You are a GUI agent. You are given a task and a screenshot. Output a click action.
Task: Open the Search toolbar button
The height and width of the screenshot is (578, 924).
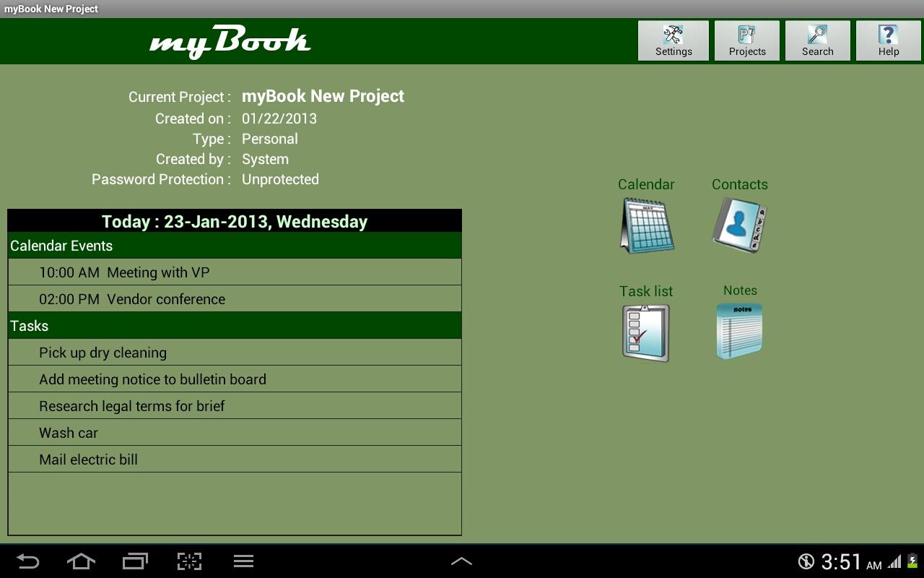pos(818,40)
